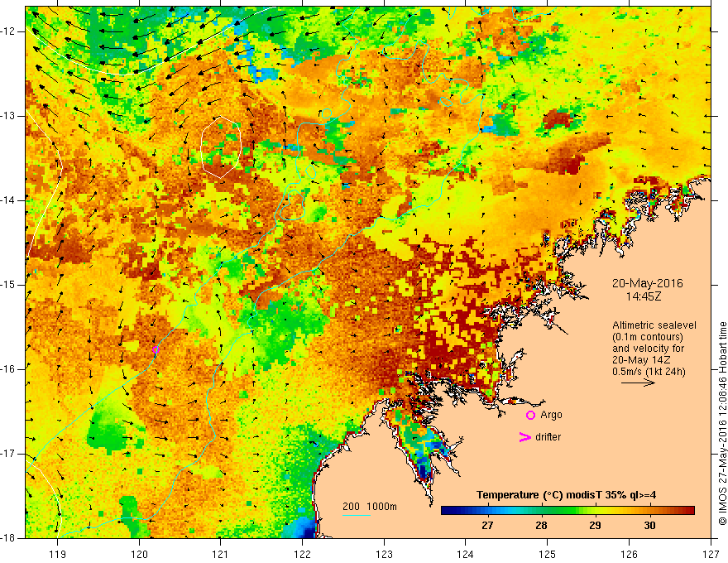Click the Argo legend label

tap(551, 415)
